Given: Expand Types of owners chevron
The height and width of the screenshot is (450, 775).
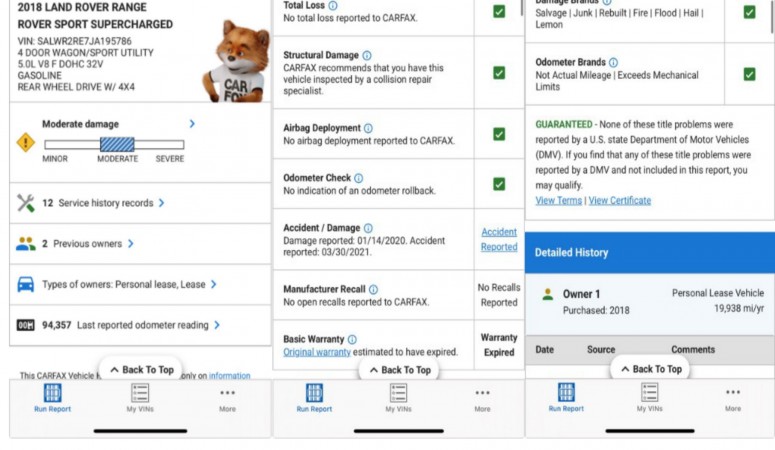Looking at the screenshot, I should coord(214,284).
